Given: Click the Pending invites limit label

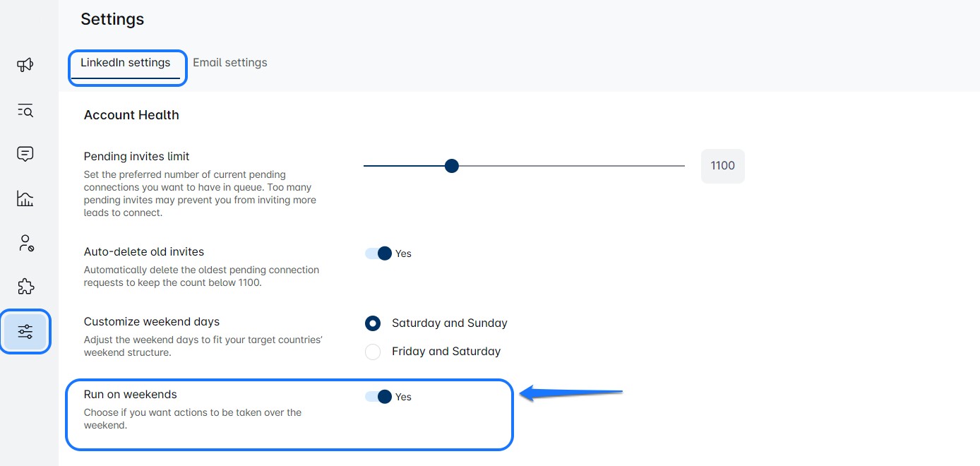Looking at the screenshot, I should point(137,157).
